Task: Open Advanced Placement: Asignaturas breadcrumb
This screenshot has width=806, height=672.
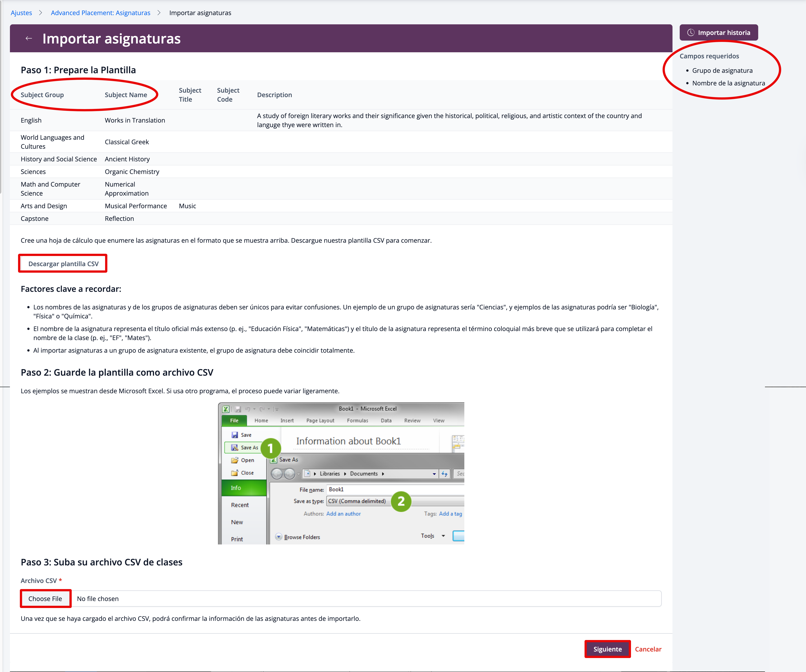Action: (x=101, y=13)
